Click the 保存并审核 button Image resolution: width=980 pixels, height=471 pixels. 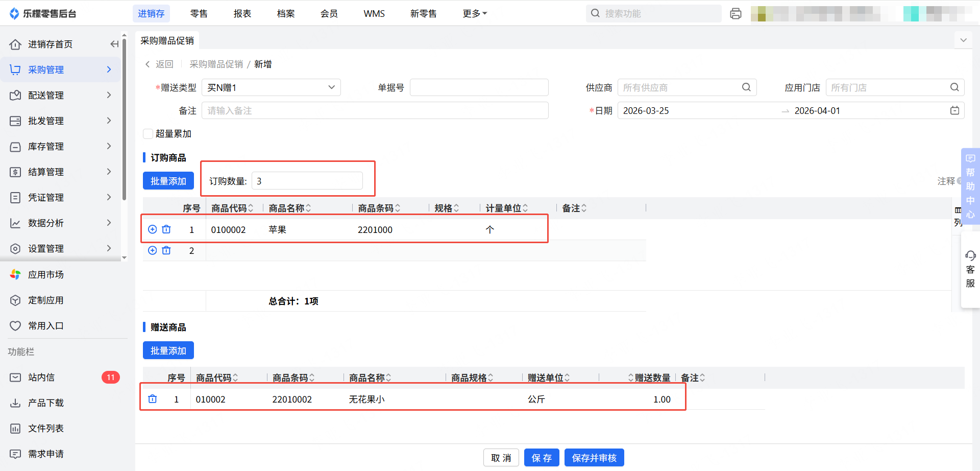594,458
